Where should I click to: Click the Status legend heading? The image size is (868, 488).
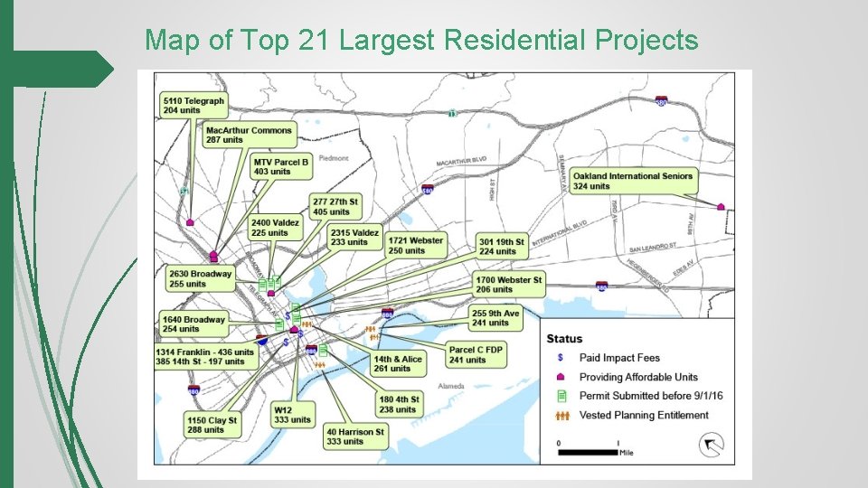564,339
